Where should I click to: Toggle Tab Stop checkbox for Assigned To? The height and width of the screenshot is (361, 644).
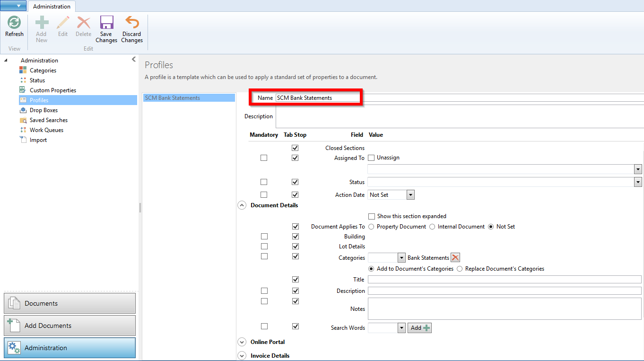(x=296, y=158)
